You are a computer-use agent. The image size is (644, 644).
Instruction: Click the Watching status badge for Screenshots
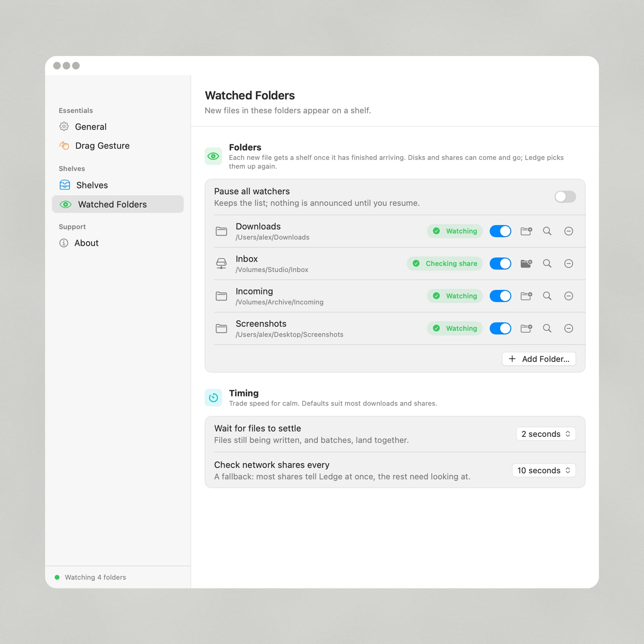[x=455, y=328]
